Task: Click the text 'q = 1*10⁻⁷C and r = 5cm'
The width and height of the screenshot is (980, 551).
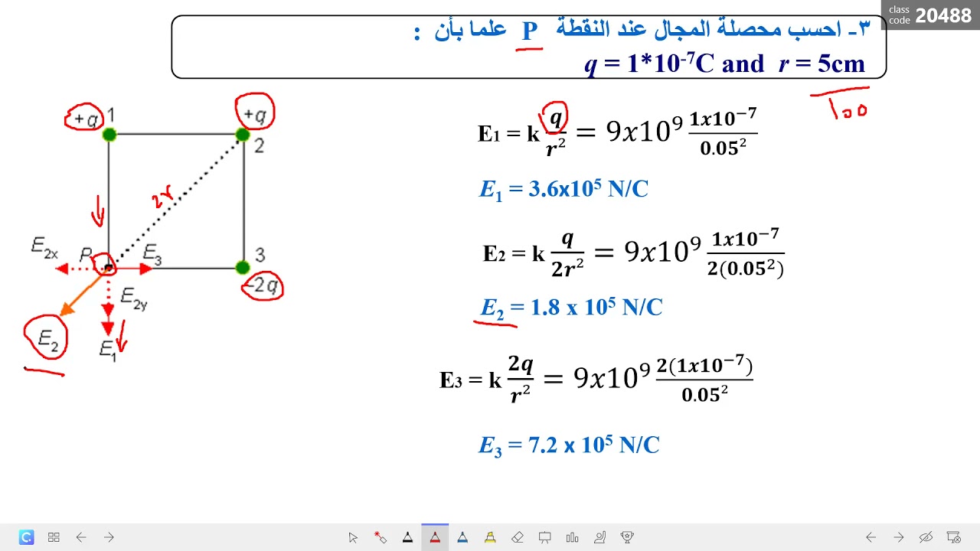Action: pos(724,64)
